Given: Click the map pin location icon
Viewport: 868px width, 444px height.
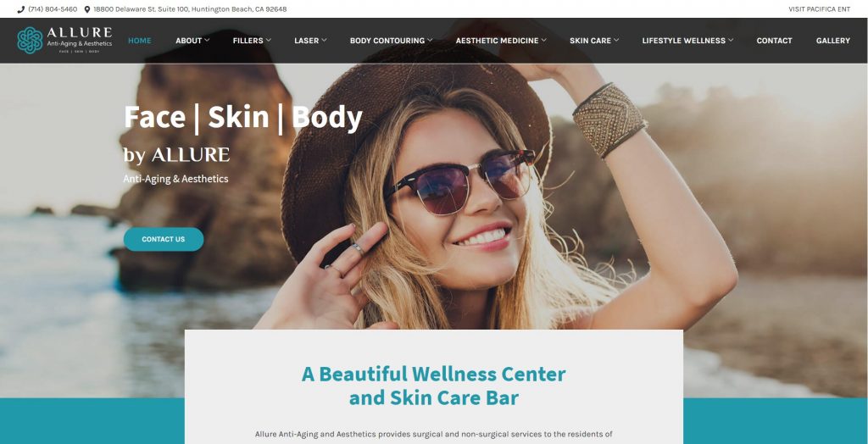Looking at the screenshot, I should [87, 9].
